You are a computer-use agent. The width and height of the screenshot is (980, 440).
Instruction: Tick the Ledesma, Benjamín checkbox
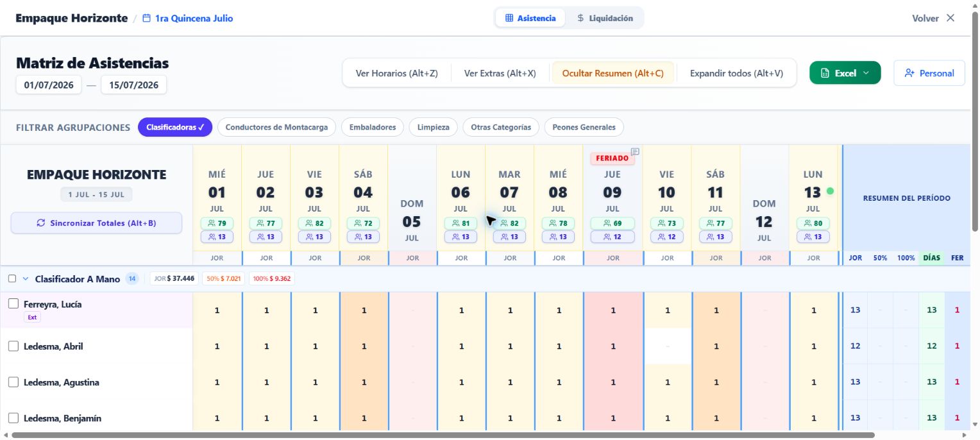coord(13,418)
